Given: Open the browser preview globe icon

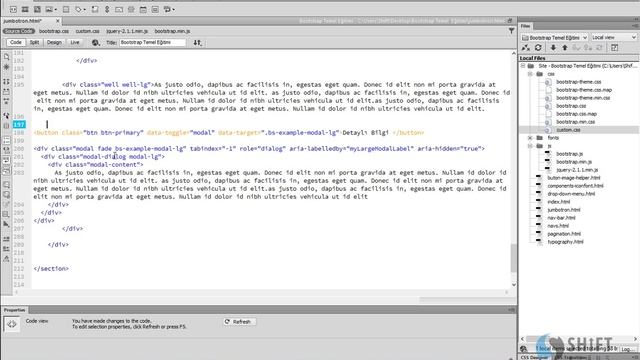Looking at the screenshot, I should point(95,42).
